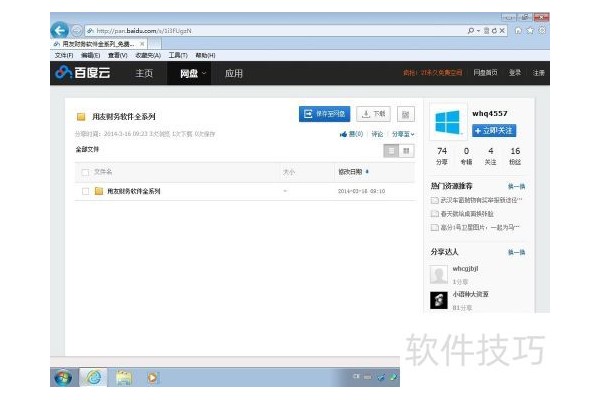The height and width of the screenshot is (400, 600).
Task: Click the address bar search magnifier icon
Action: pos(471,31)
